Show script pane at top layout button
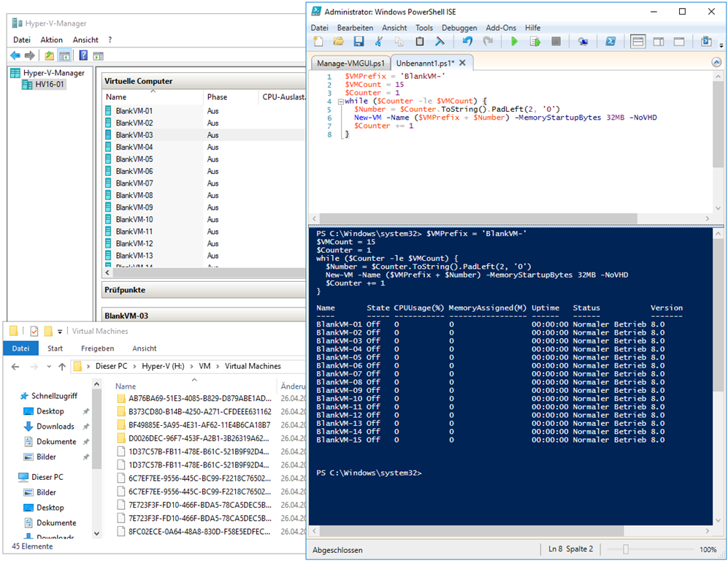 (638, 42)
